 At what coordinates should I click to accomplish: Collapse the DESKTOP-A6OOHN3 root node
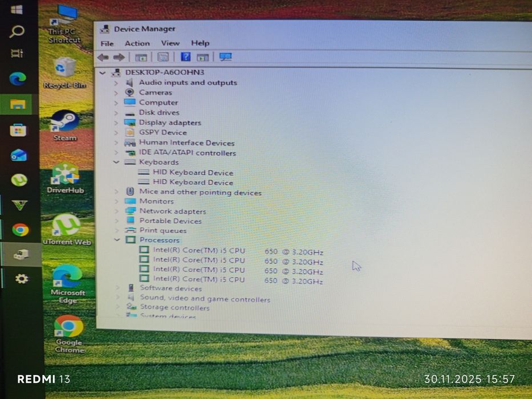(x=103, y=72)
